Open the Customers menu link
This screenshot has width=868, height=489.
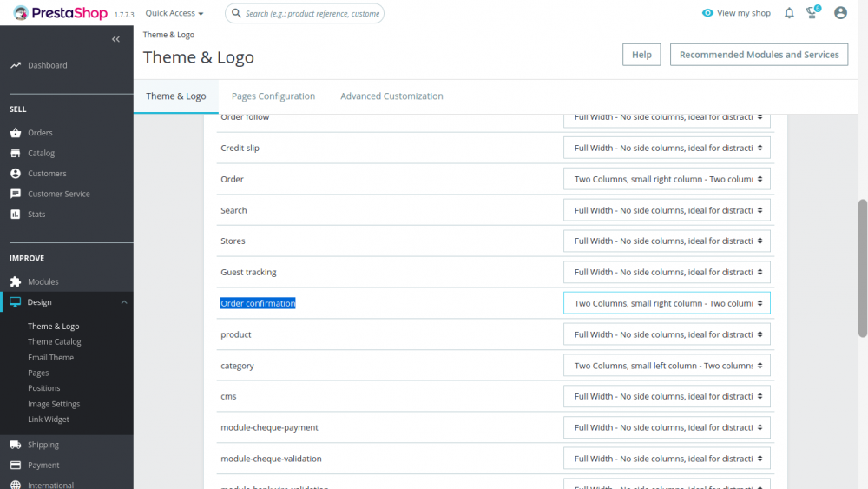click(47, 174)
